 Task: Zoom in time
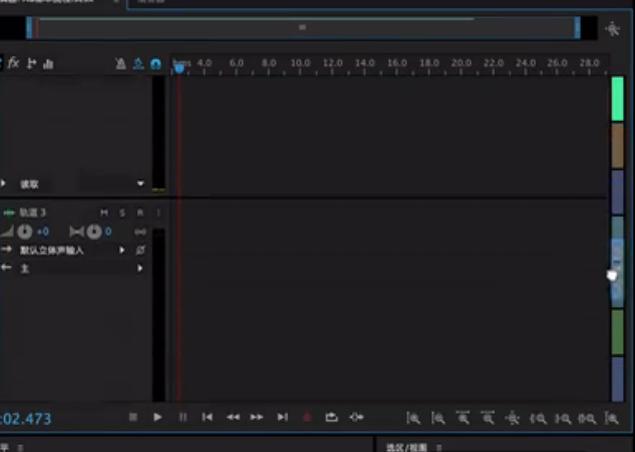coord(463,418)
